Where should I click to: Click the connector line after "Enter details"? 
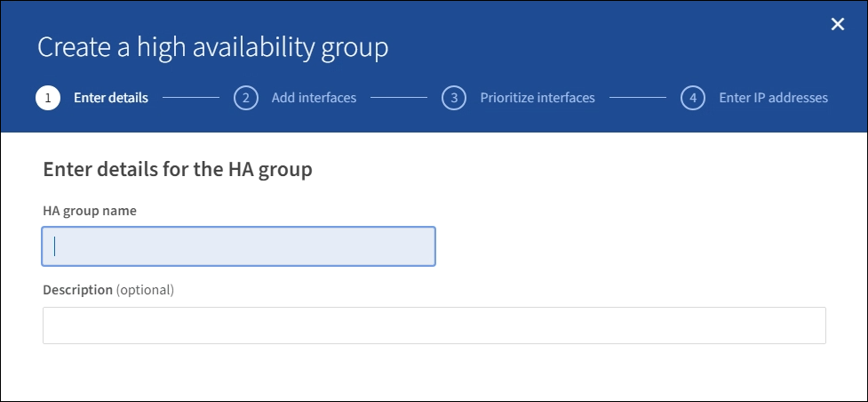pos(191,98)
